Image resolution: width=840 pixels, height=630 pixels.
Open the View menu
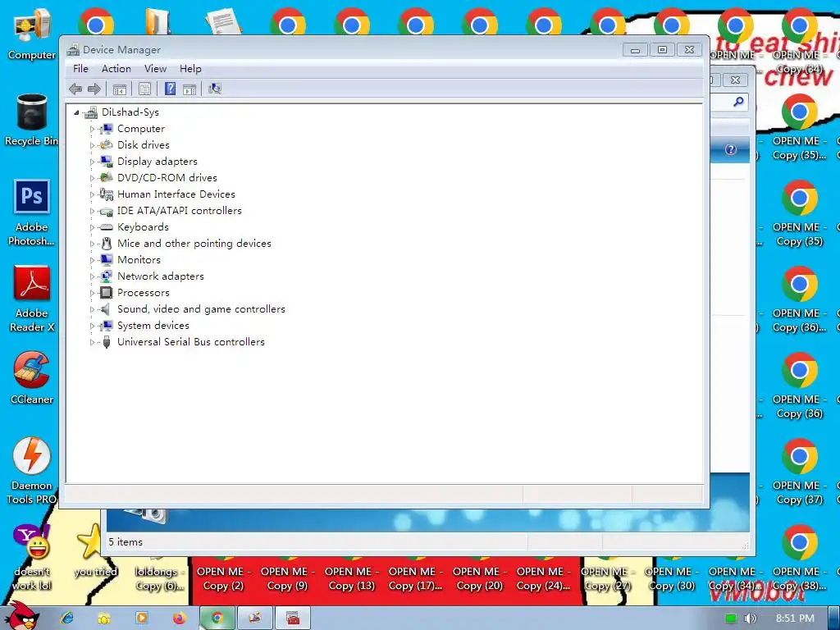click(155, 69)
